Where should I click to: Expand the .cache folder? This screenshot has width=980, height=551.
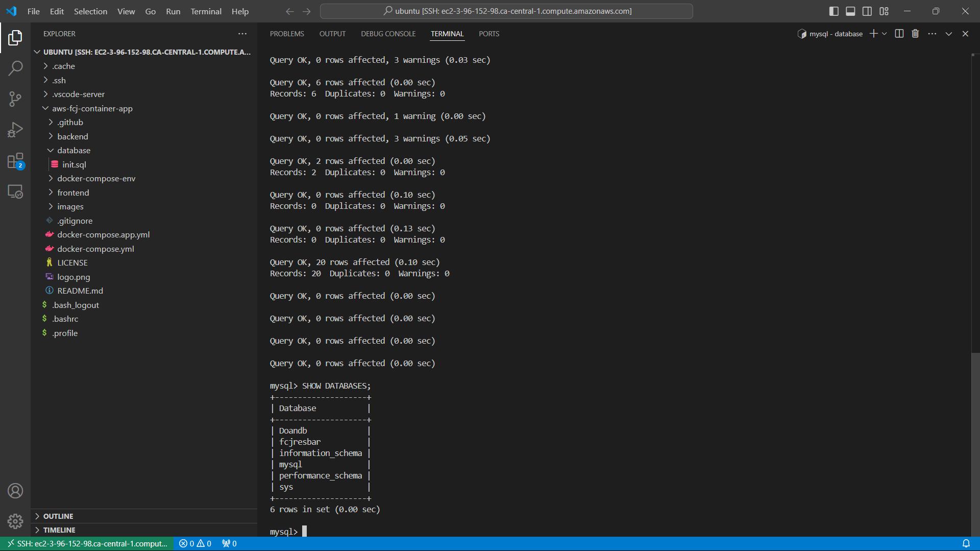(144, 66)
